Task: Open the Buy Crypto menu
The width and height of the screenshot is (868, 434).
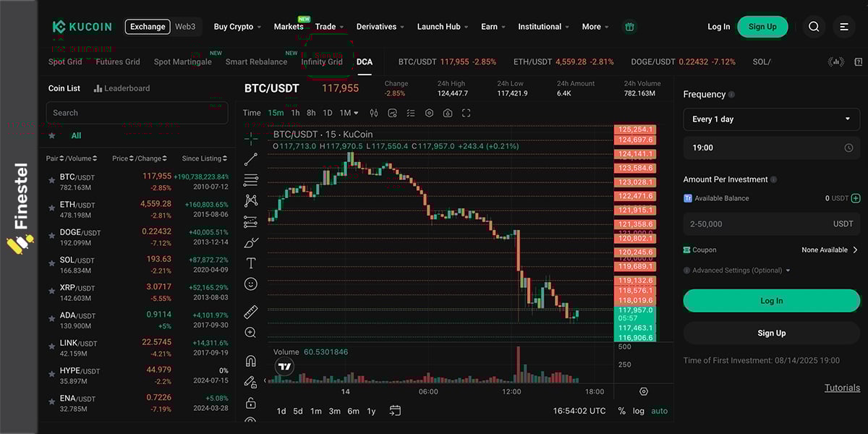Action: [238, 27]
